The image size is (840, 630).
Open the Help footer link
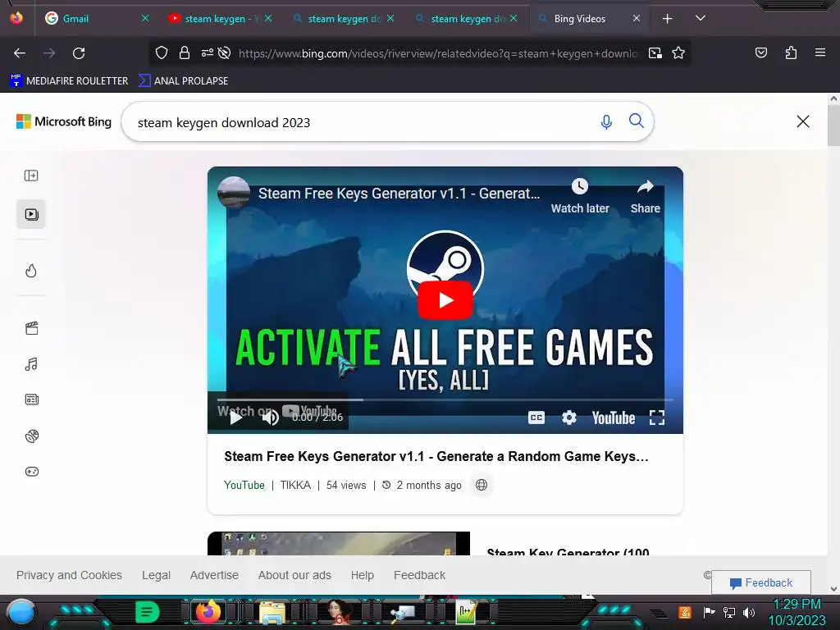362,575
